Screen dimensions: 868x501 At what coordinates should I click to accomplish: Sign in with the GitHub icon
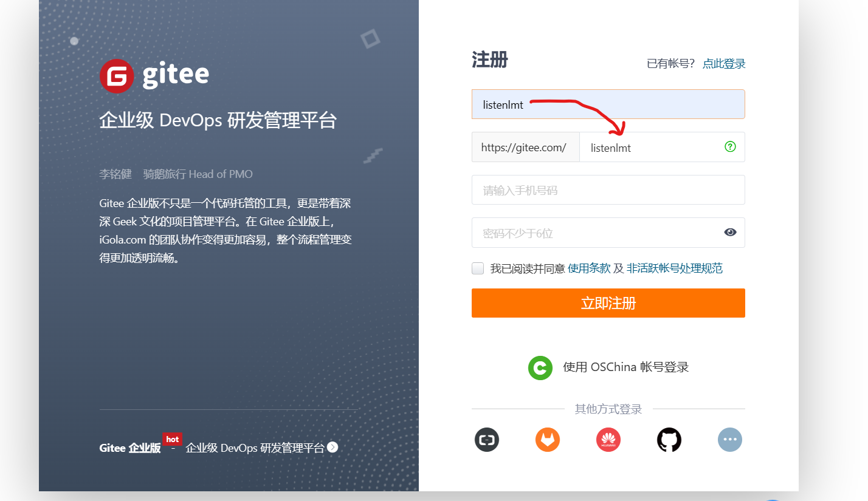coord(669,440)
